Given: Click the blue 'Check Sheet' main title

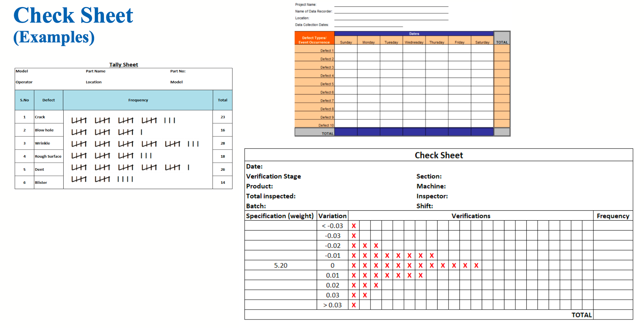Looking at the screenshot, I should tap(73, 16).
